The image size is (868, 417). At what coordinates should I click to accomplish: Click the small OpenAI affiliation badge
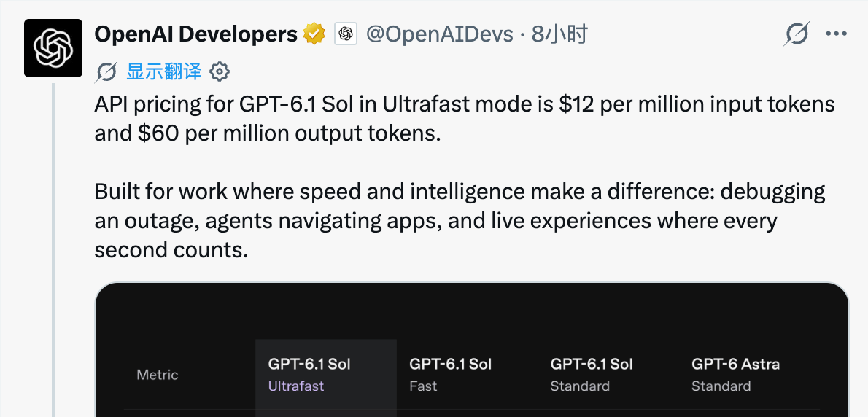click(x=346, y=34)
